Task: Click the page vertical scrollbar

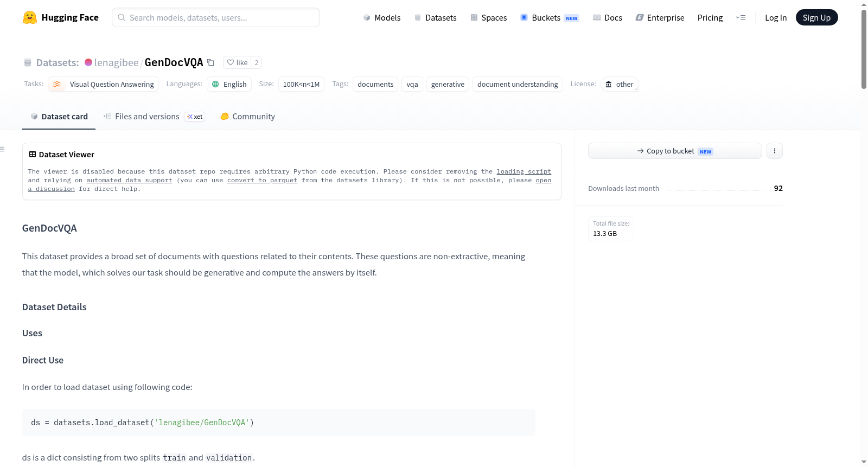Action: (864, 49)
